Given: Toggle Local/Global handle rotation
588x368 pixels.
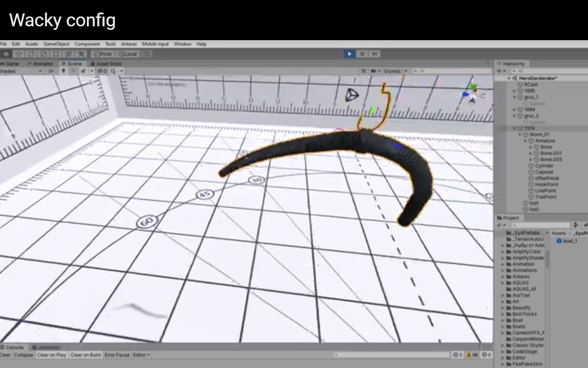Looking at the screenshot, I should (x=128, y=54).
